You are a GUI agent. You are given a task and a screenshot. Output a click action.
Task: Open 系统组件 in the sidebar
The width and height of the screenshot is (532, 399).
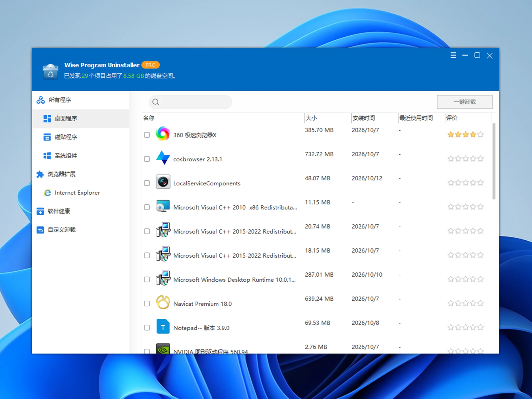(x=81, y=156)
